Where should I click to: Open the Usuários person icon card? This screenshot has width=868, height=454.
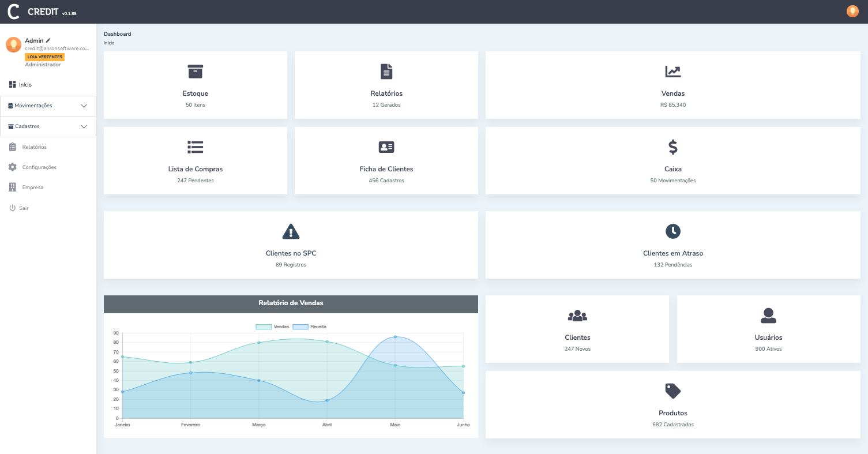tap(768, 316)
